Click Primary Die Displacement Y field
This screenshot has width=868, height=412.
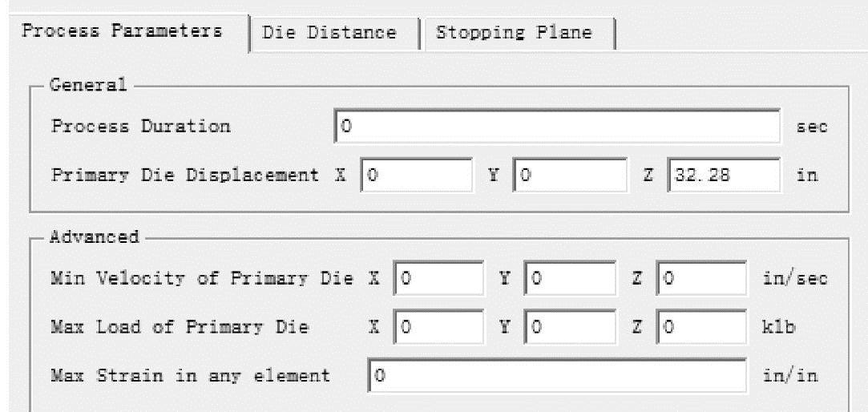(570, 175)
